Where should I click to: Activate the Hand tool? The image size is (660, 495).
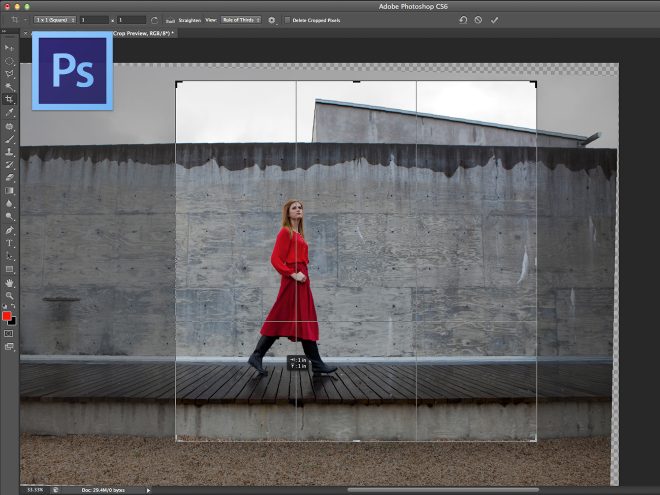coord(9,282)
